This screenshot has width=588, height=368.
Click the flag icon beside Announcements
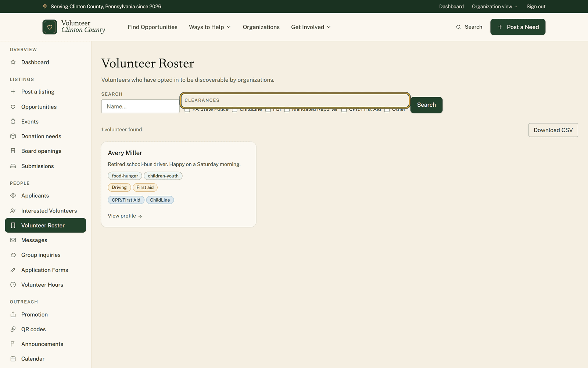[13, 344]
